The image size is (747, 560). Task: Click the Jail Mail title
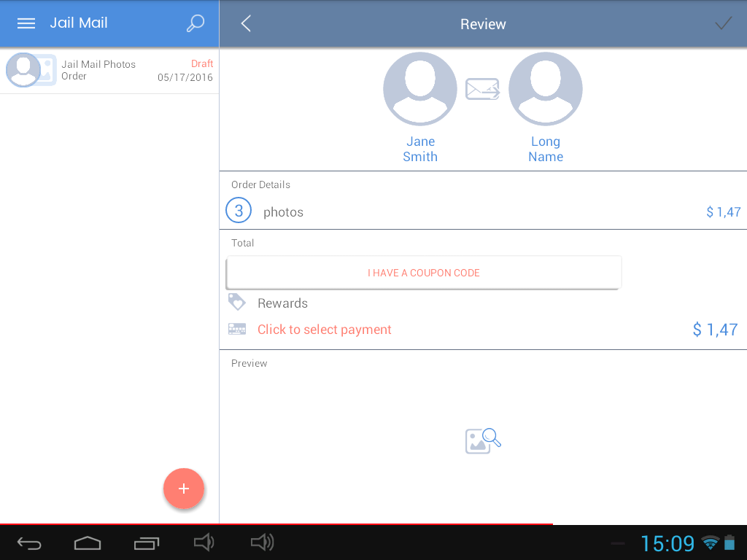coord(79,23)
